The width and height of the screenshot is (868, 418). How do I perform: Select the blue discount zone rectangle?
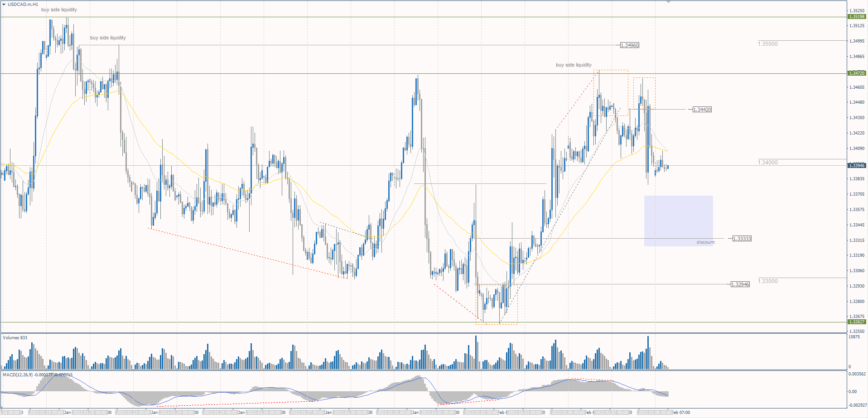679,221
